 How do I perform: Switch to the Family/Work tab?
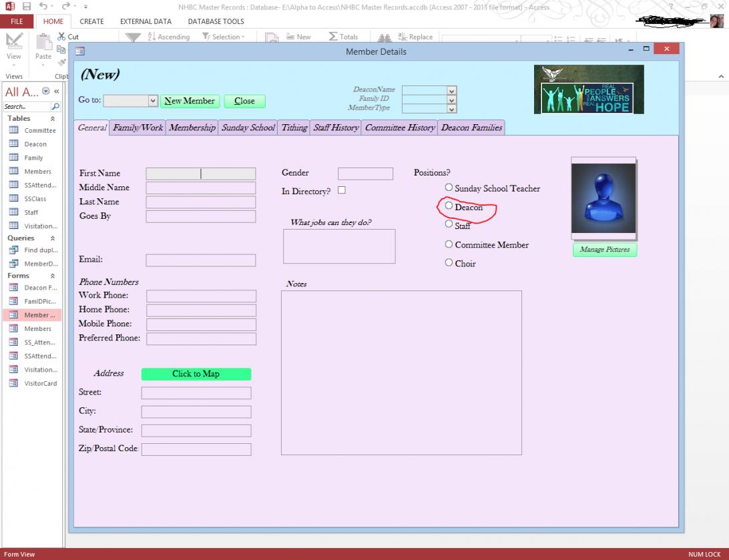[138, 127]
